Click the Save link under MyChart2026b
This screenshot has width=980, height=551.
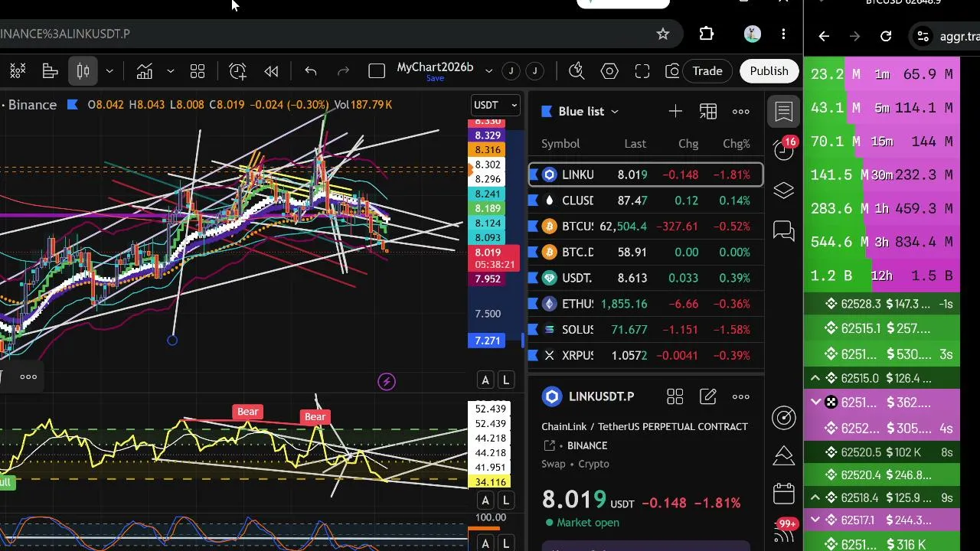click(x=435, y=79)
